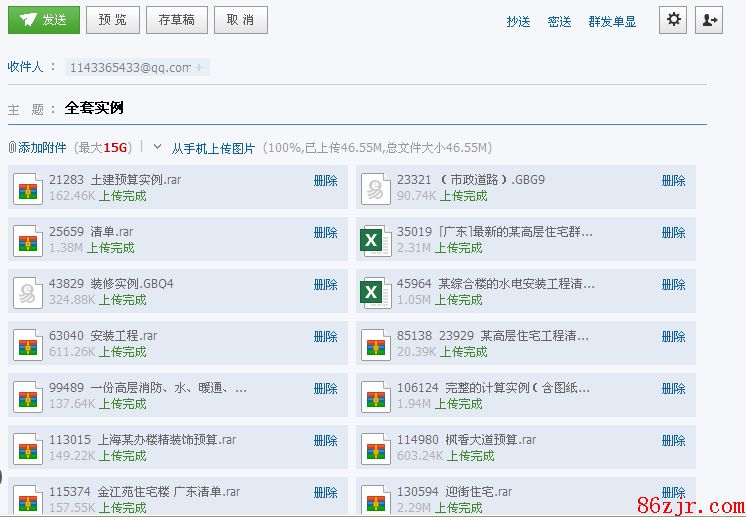Viewport: 746px width, 517px height.
Task: Add a 抄送 CC field
Action: (x=518, y=22)
